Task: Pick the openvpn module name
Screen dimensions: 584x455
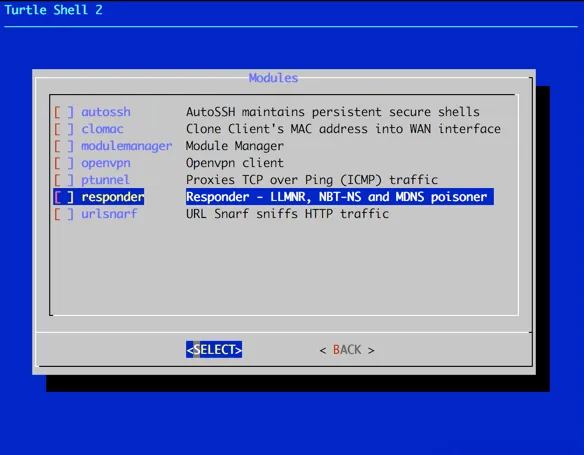Action: pos(106,163)
